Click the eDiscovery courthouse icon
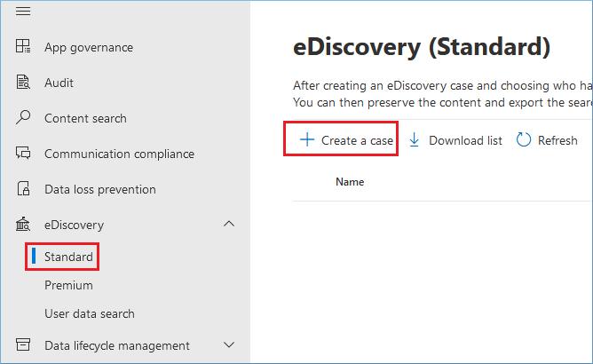 (23, 224)
